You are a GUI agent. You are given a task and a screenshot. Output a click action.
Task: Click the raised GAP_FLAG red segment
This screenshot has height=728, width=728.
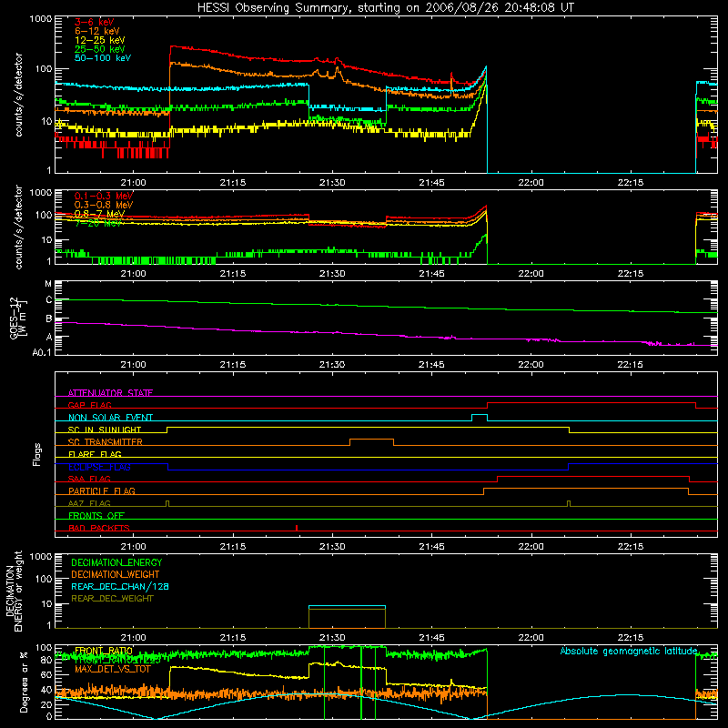(591, 403)
